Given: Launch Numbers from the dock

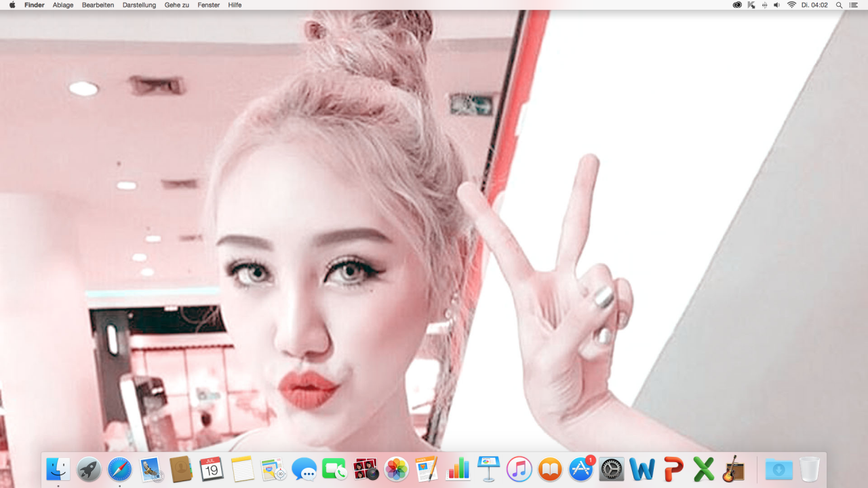Looking at the screenshot, I should pyautogui.click(x=458, y=469).
